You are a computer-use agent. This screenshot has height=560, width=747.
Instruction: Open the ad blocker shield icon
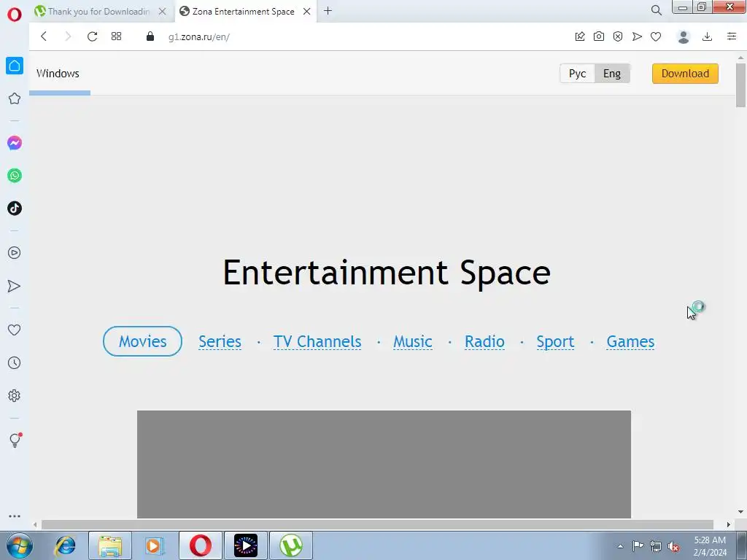[x=618, y=36]
